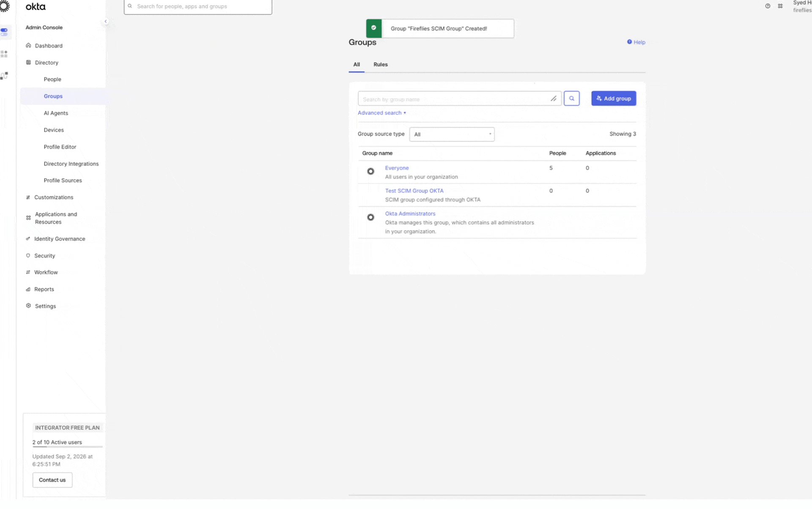This screenshot has width=812, height=509.
Task: Open Profile Sources in the sidebar
Action: pyautogui.click(x=63, y=181)
